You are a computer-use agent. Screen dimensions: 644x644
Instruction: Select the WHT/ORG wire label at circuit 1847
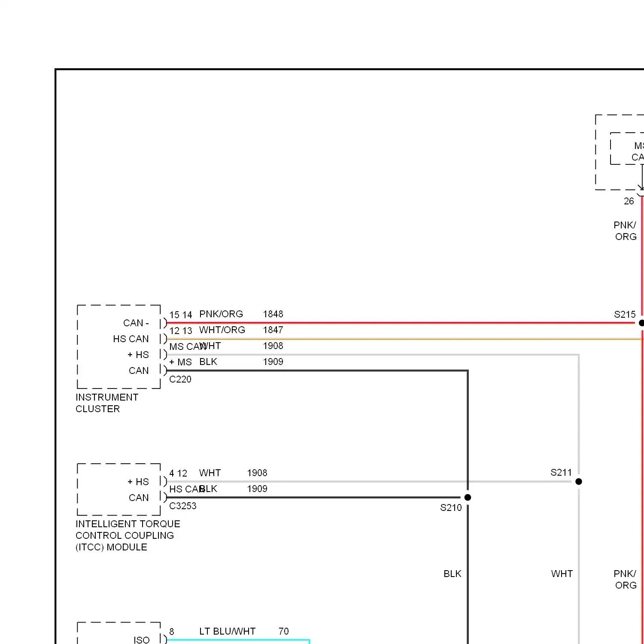[x=222, y=330]
